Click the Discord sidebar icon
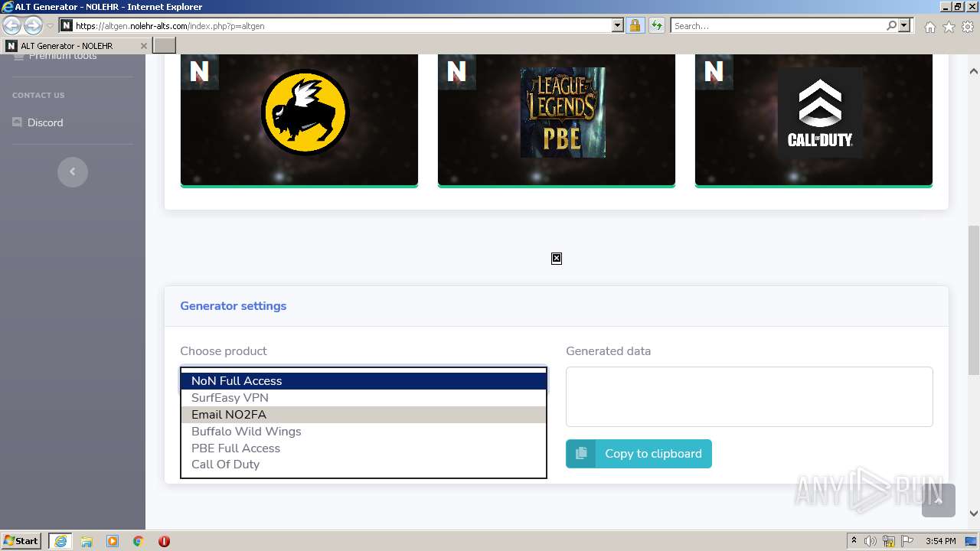The width and height of the screenshot is (980, 551). click(18, 122)
